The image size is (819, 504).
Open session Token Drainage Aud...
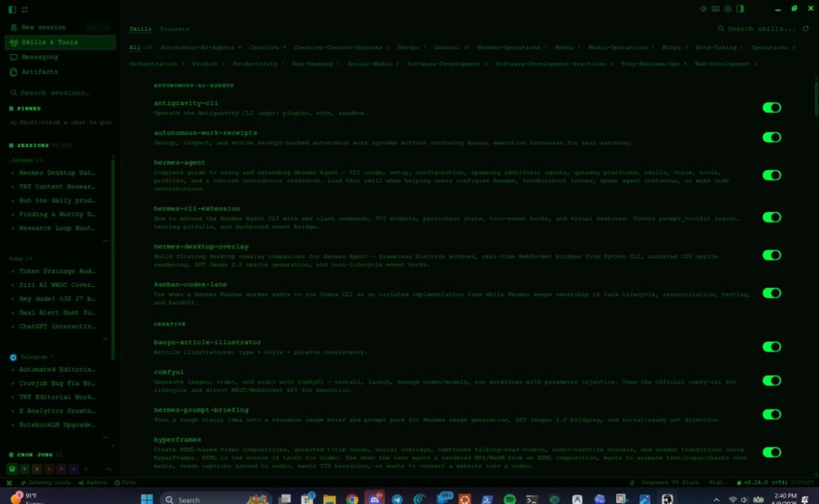click(x=57, y=271)
